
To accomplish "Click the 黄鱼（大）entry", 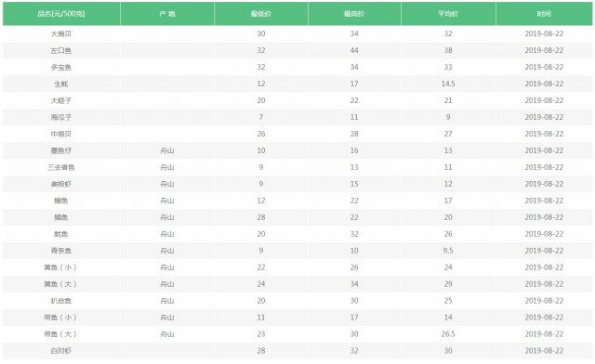I will click(61, 284).
